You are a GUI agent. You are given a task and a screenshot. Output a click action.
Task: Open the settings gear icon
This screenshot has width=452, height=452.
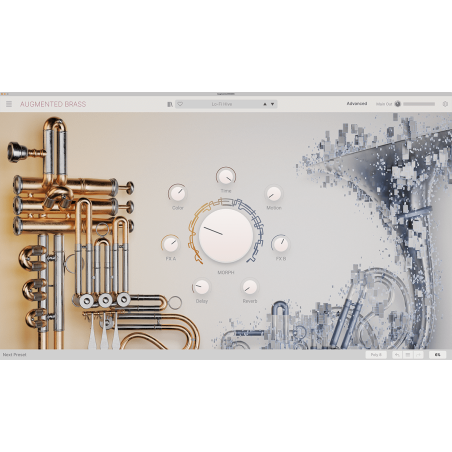(x=445, y=104)
